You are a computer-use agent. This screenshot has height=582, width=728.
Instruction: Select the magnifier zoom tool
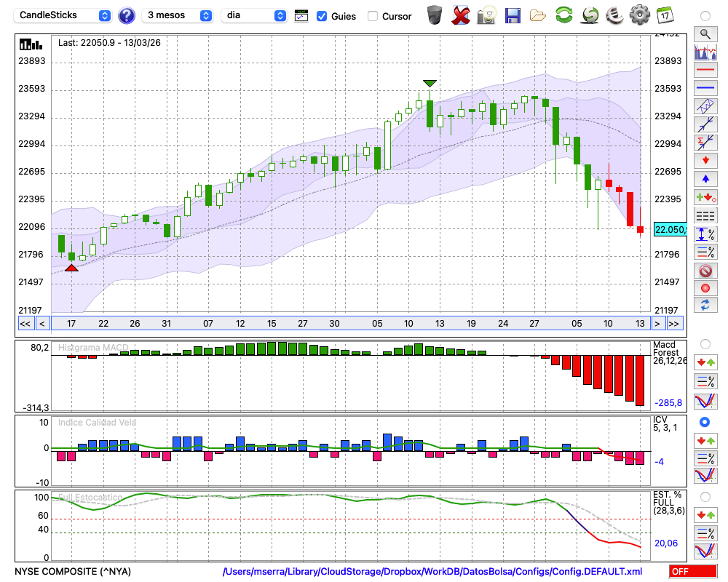point(705,34)
